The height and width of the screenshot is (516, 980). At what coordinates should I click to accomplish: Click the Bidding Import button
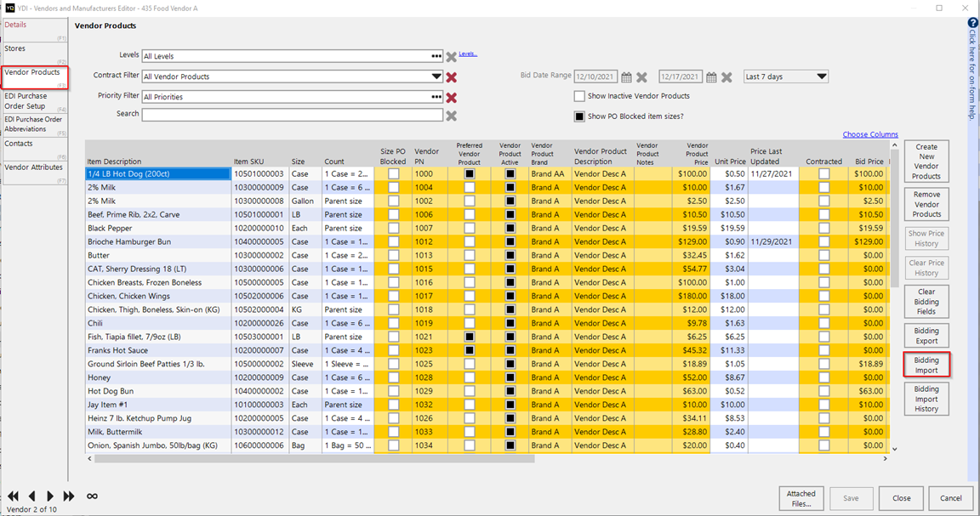926,366
